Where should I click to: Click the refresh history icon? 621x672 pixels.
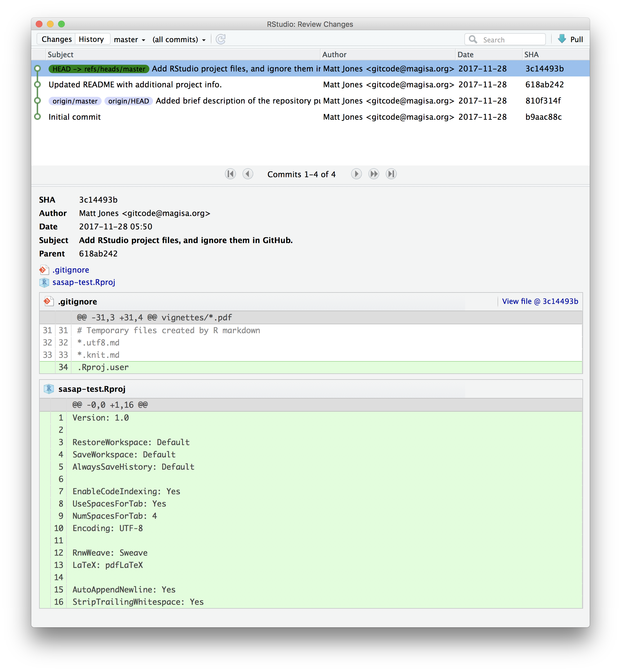pos(220,39)
